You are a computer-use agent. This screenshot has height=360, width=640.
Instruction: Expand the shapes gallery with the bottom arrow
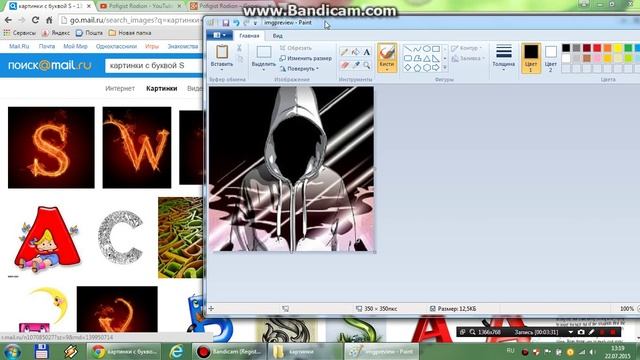pyautogui.click(x=445, y=68)
